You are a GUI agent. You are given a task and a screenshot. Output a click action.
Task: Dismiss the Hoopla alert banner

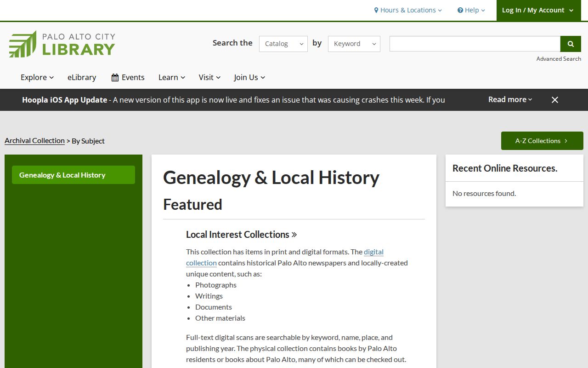pyautogui.click(x=555, y=100)
